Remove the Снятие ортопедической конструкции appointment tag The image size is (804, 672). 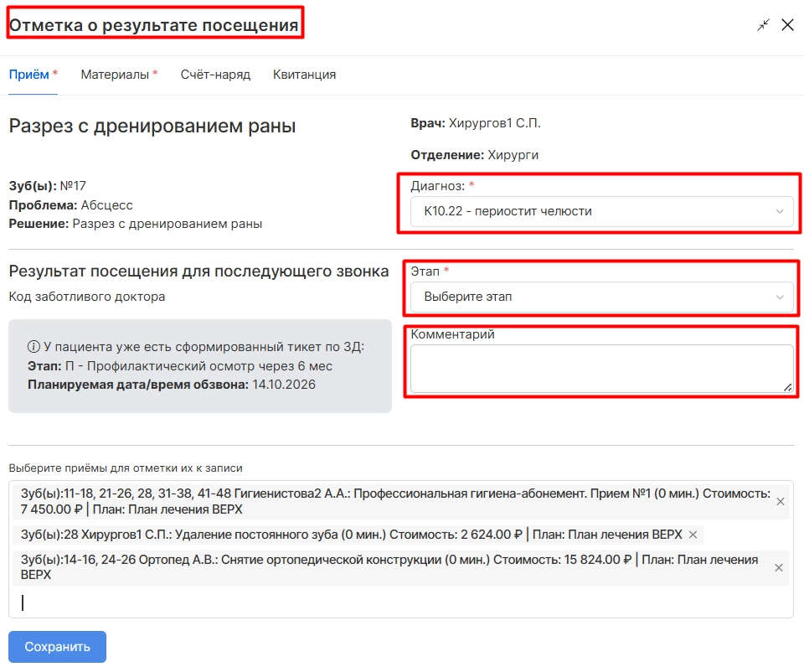[778, 567]
